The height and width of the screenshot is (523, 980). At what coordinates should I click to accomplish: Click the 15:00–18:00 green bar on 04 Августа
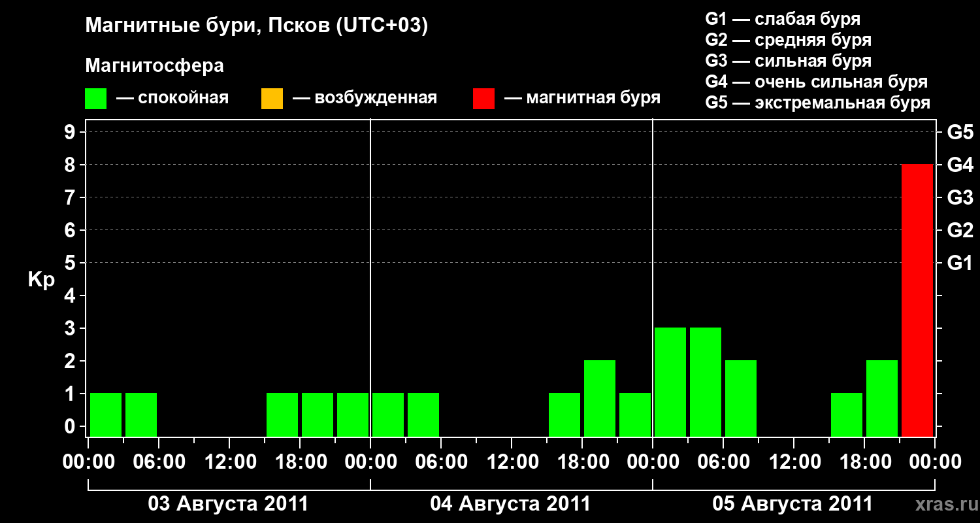click(x=564, y=414)
